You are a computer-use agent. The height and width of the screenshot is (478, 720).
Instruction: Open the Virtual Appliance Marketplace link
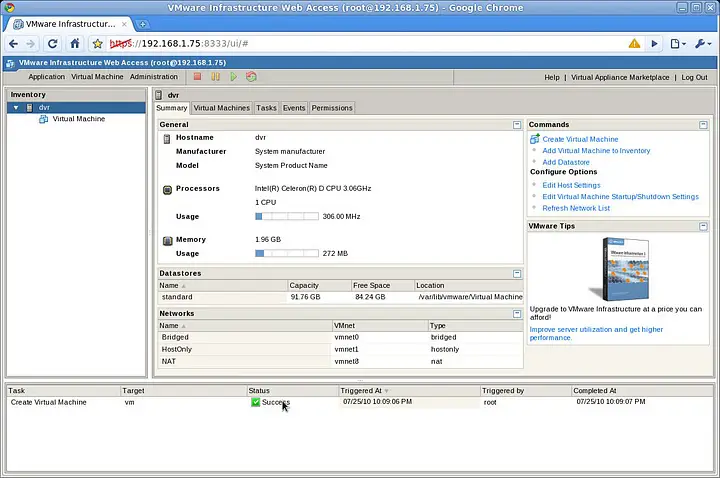(x=620, y=78)
